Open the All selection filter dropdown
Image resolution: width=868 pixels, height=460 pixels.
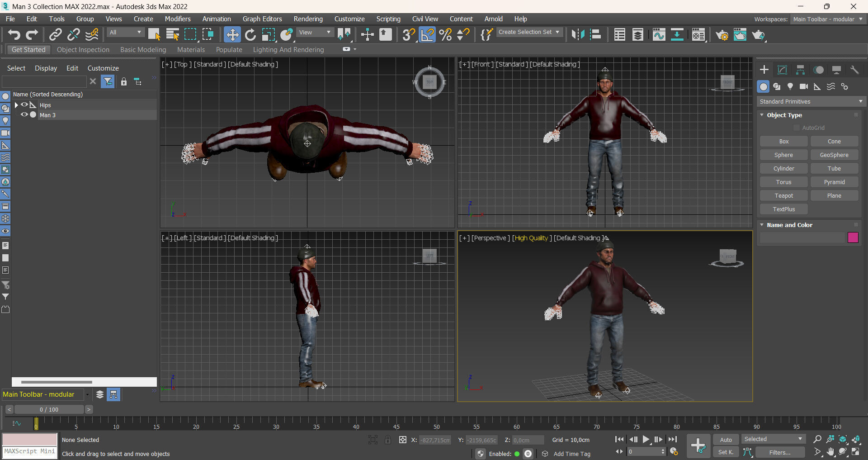click(x=126, y=32)
